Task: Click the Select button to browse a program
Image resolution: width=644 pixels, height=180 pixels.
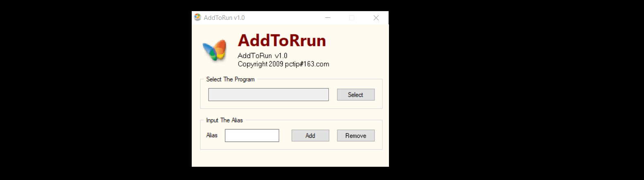Action: pyautogui.click(x=355, y=94)
